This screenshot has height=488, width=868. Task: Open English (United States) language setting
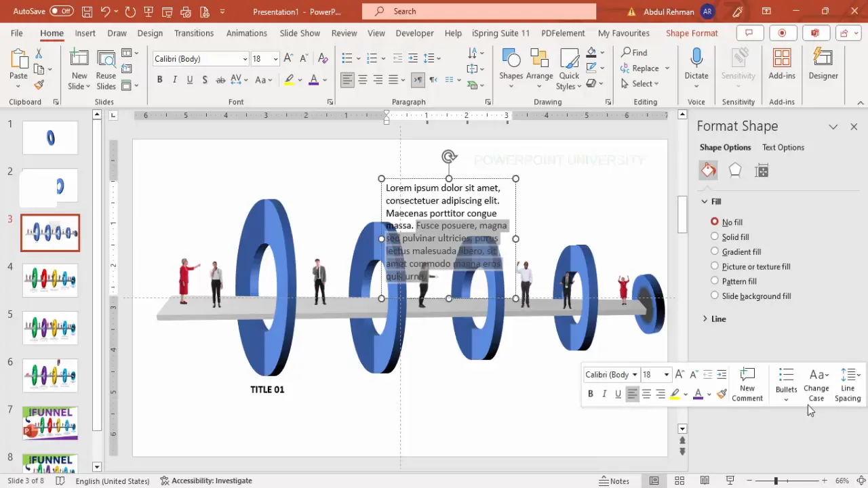(113, 481)
